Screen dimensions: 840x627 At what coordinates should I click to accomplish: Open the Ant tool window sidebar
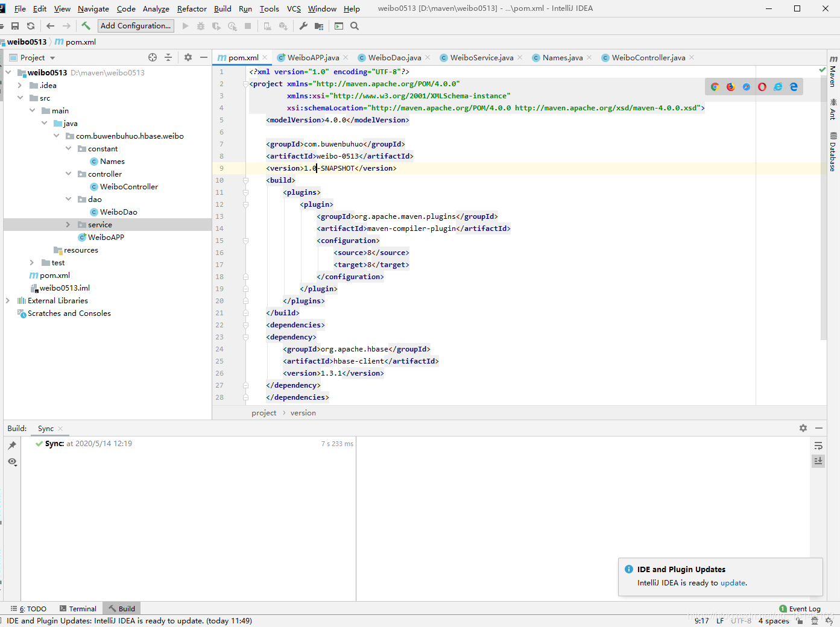click(833, 110)
